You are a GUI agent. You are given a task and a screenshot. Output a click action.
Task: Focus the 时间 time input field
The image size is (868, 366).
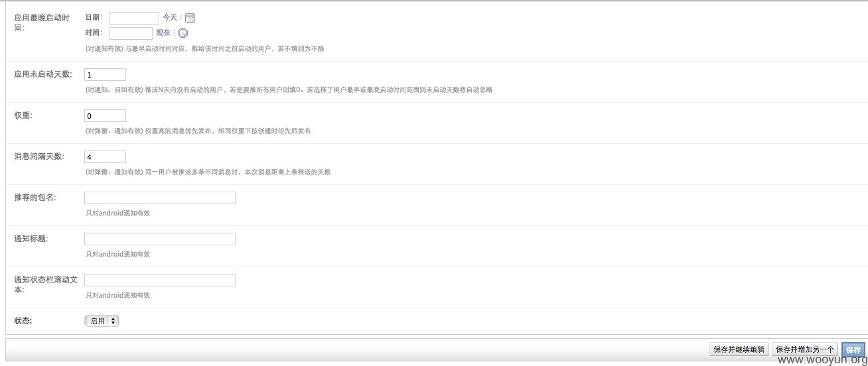tap(131, 33)
